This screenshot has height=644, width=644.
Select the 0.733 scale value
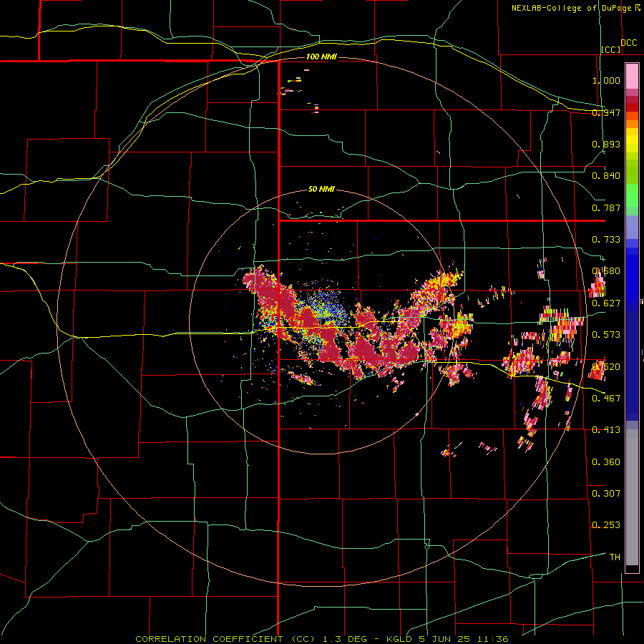coord(606,240)
